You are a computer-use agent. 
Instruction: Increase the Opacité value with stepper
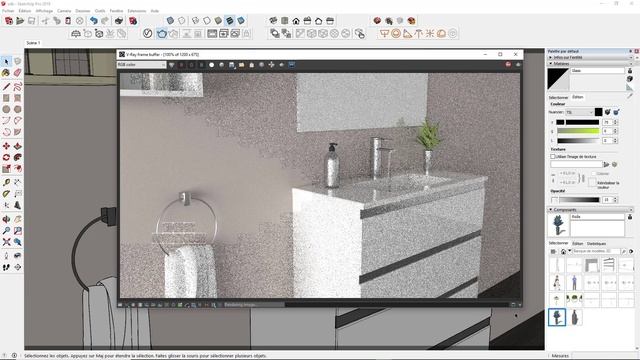616,198
